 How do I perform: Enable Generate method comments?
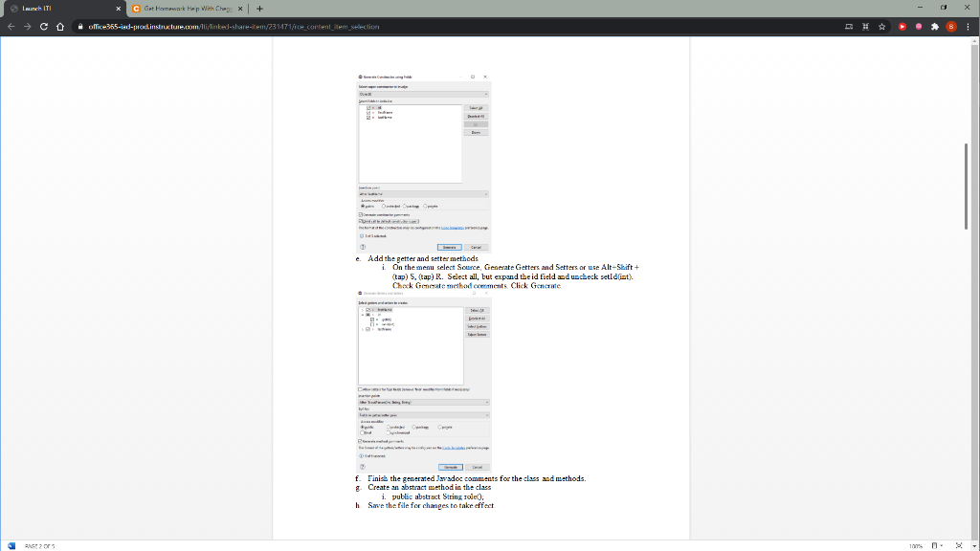click(x=362, y=442)
